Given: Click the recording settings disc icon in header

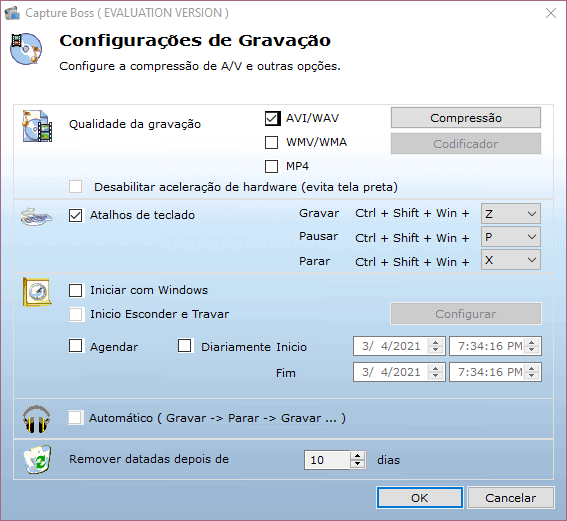Looking at the screenshot, I should (x=26, y=49).
